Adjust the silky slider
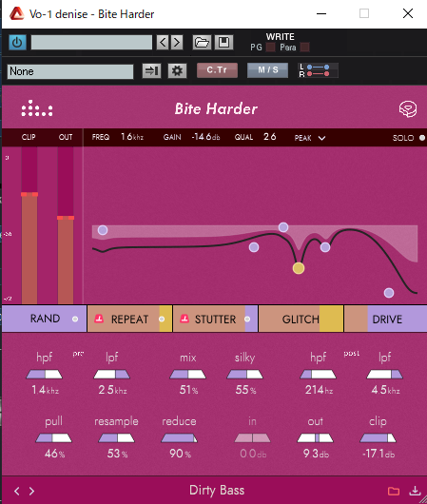 pos(244,374)
